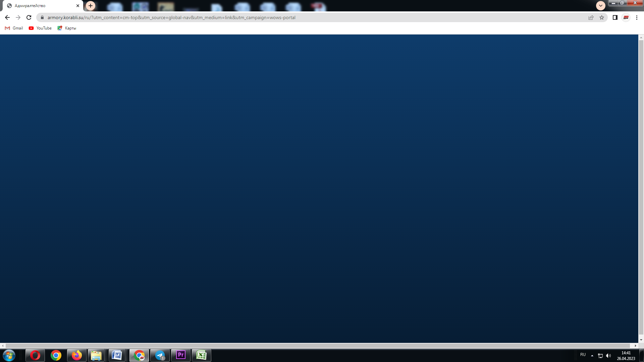Launch Opera from the taskbar
Image resolution: width=644 pixels, height=362 pixels.
click(x=35, y=355)
